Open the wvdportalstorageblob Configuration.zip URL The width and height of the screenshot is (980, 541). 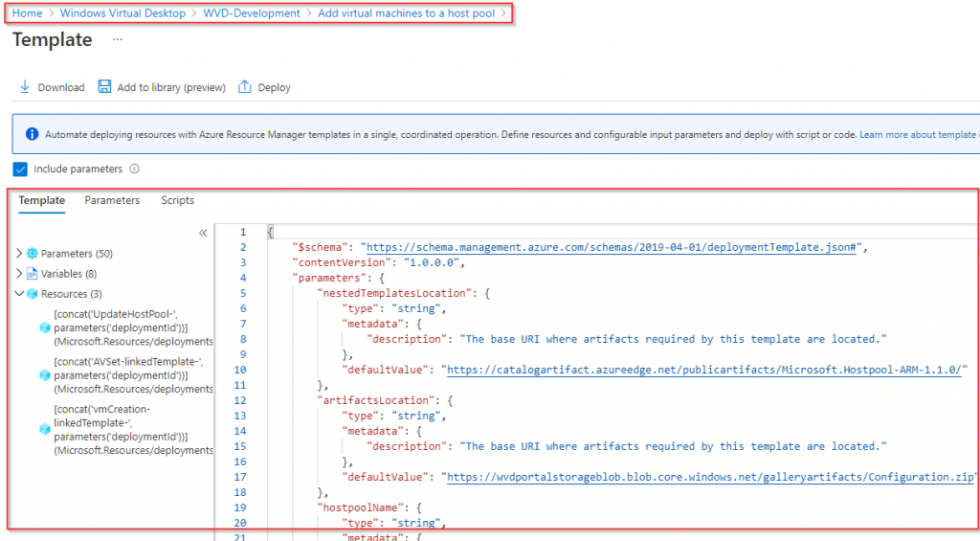tap(710, 477)
